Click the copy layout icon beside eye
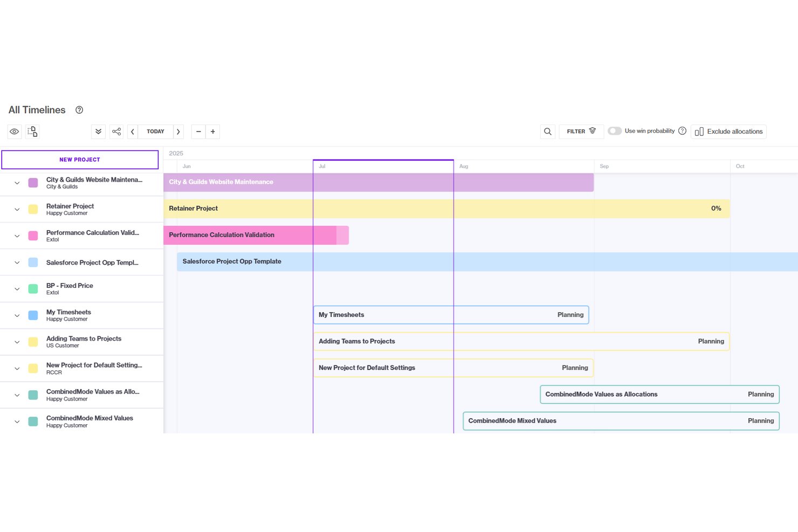This screenshot has width=798, height=532. [32, 132]
